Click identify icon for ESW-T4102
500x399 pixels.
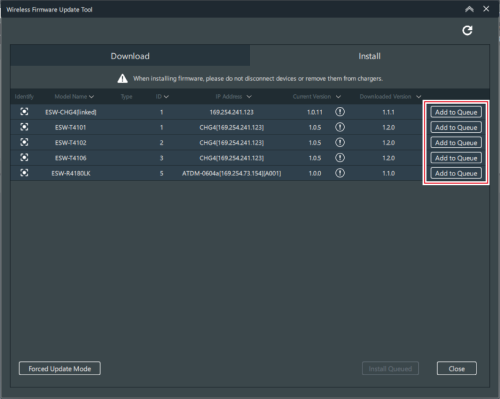pos(24,142)
